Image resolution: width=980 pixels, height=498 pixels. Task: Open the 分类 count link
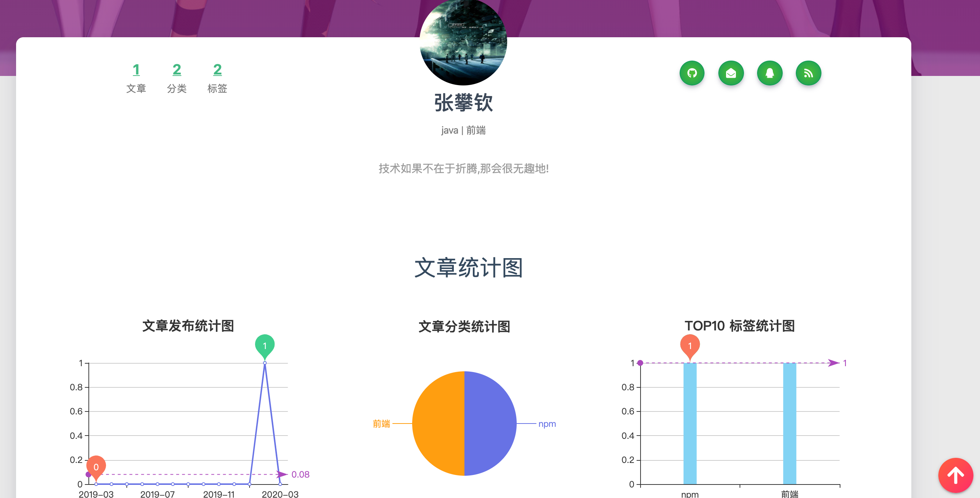click(x=176, y=70)
